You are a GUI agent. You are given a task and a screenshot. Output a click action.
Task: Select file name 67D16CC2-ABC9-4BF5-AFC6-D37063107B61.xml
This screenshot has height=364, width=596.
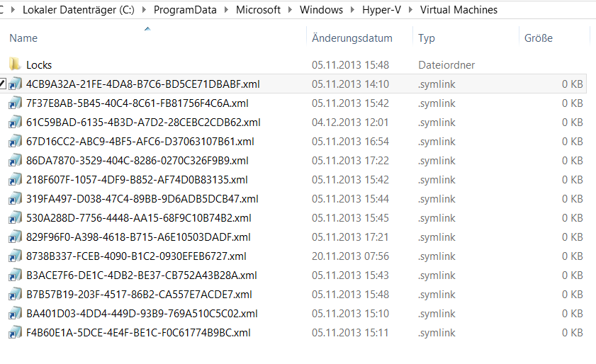point(140,142)
